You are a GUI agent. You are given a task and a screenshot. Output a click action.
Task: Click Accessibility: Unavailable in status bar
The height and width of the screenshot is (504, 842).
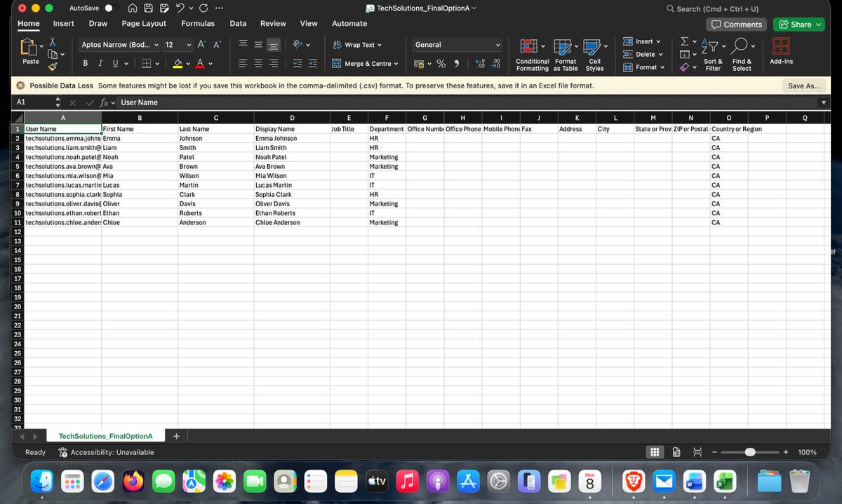click(x=106, y=452)
